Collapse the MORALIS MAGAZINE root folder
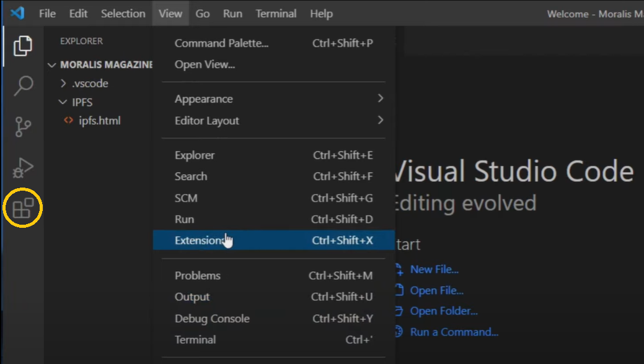 [x=52, y=65]
